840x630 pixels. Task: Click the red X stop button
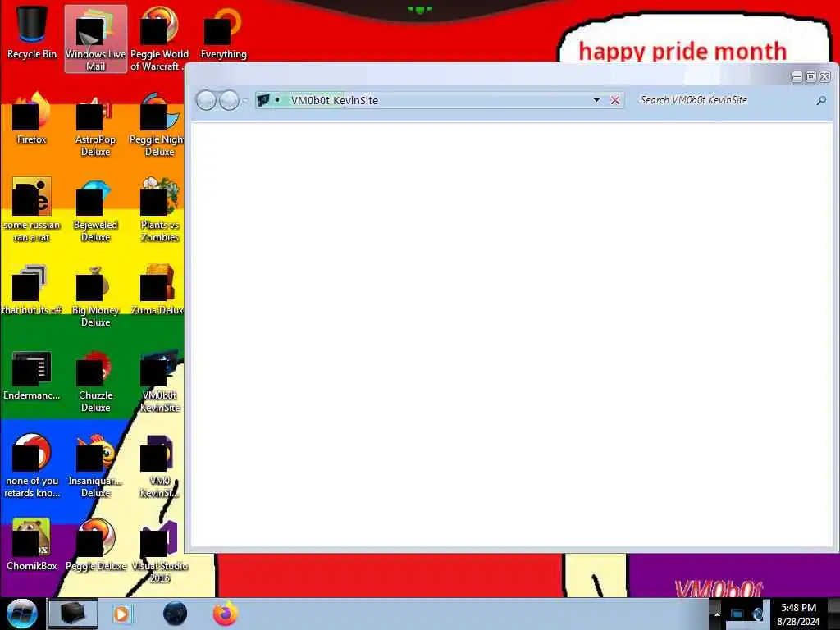pos(615,100)
